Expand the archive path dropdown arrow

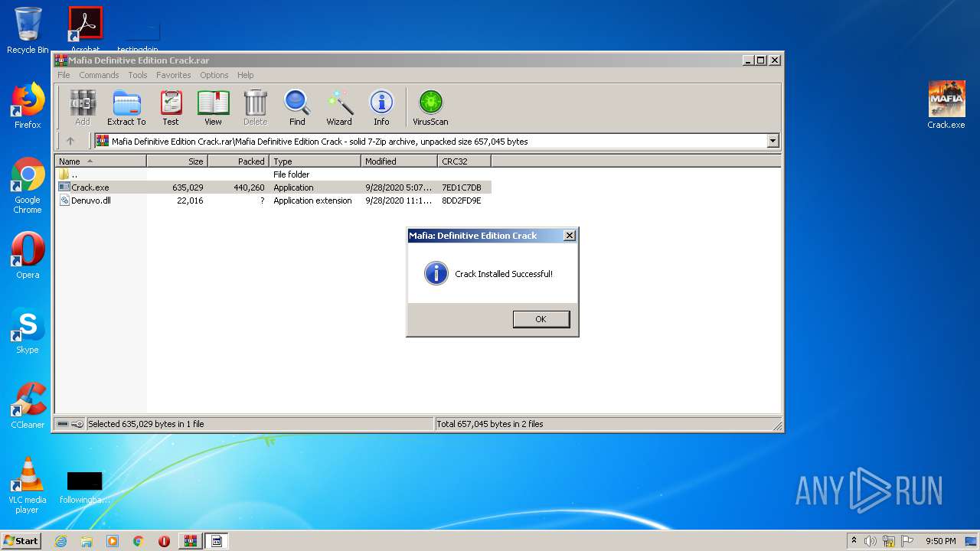click(773, 141)
